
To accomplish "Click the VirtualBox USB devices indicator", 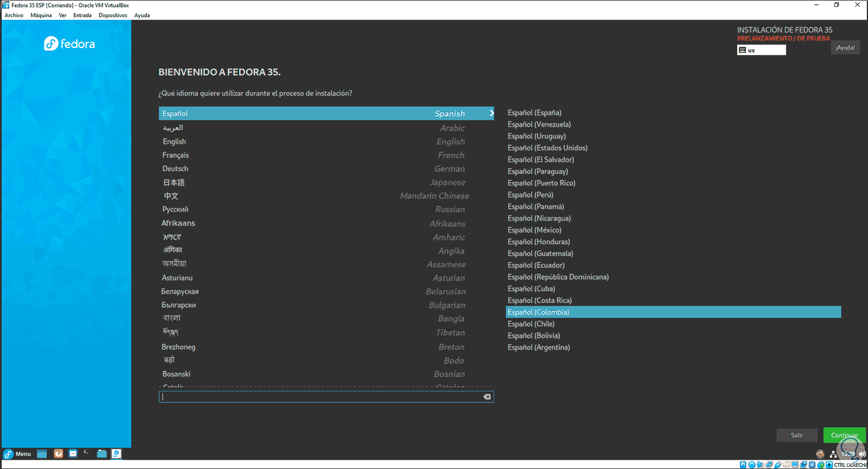I will (x=779, y=464).
